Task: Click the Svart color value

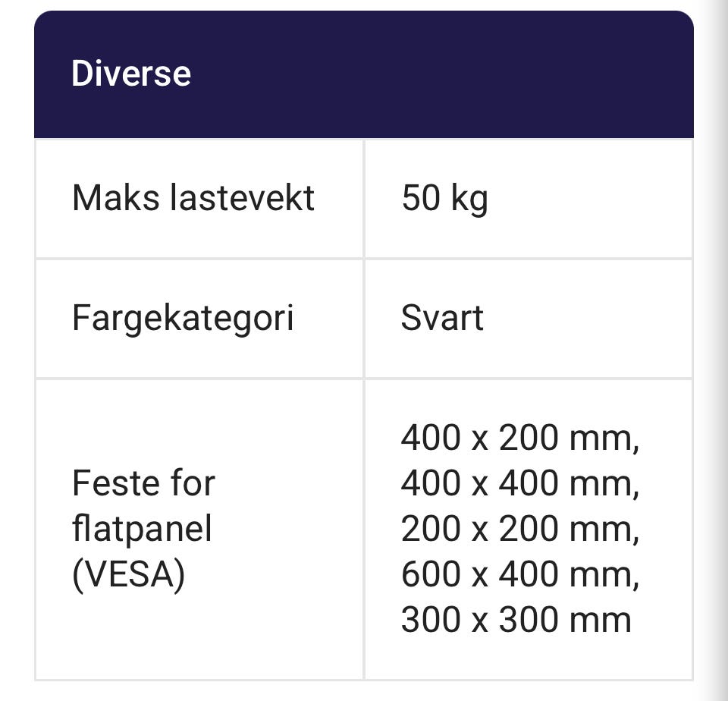Action: tap(442, 318)
